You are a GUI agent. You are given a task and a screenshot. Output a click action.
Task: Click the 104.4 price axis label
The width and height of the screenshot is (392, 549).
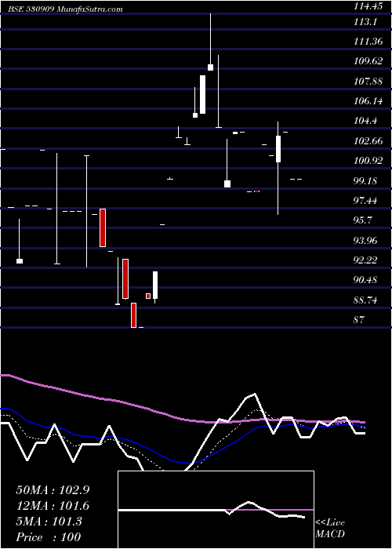pos(366,121)
